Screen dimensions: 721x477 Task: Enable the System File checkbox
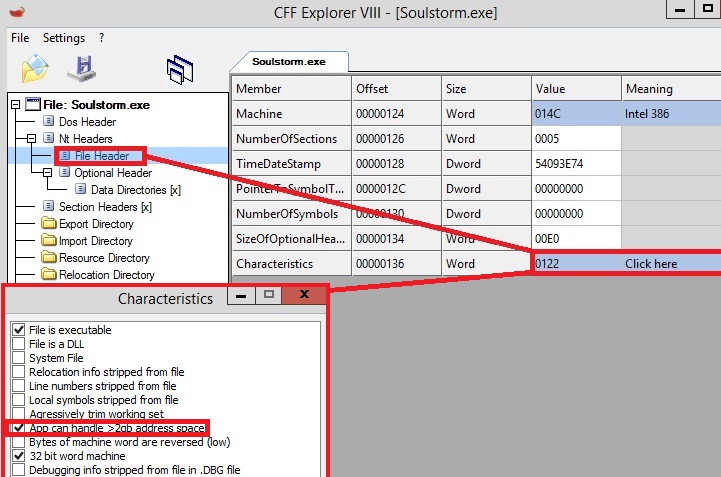(18, 357)
